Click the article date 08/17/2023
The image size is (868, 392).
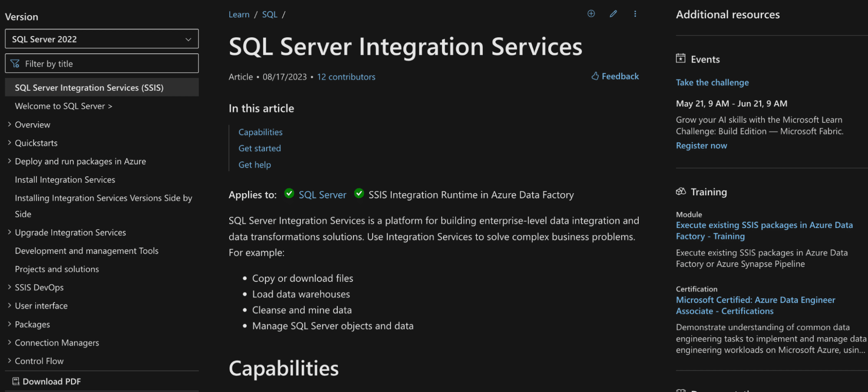[x=285, y=77]
